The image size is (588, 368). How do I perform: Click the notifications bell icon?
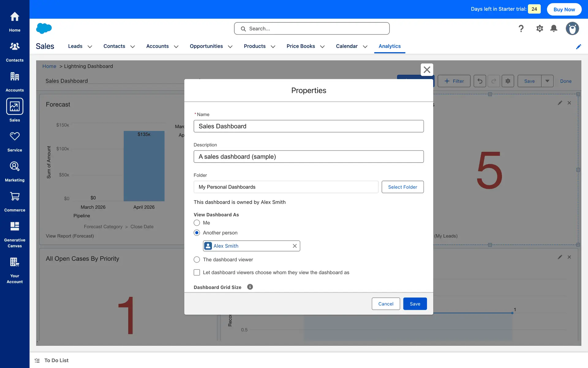point(554,29)
